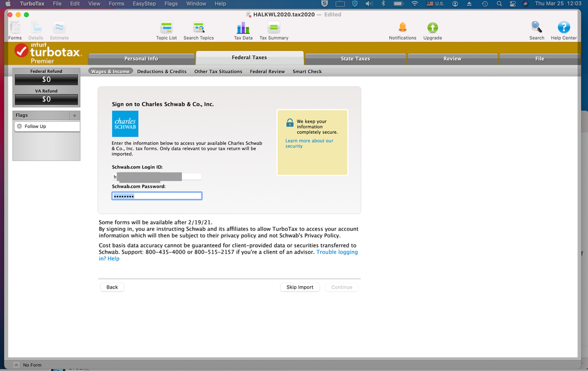The height and width of the screenshot is (371, 588).
Task: Open the volume control in the menu bar
Action: (369, 4)
